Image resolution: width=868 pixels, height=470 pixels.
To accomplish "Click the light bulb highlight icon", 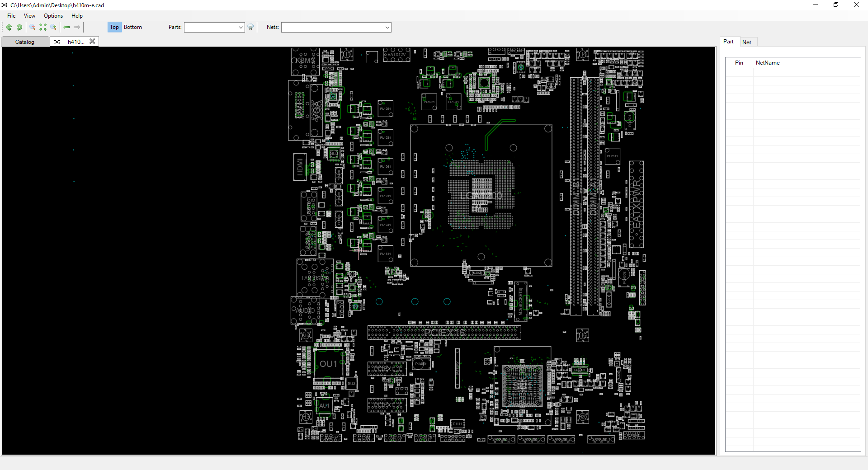I will click(x=251, y=28).
